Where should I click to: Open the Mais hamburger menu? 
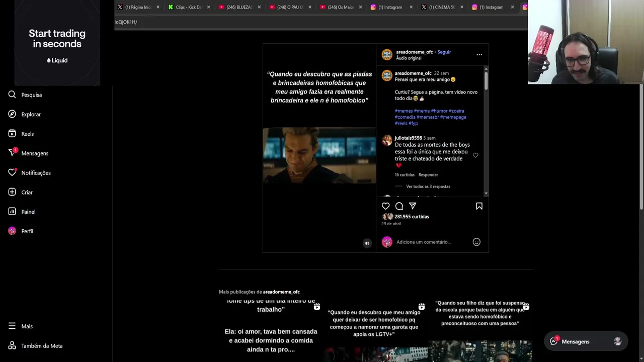(x=12, y=326)
